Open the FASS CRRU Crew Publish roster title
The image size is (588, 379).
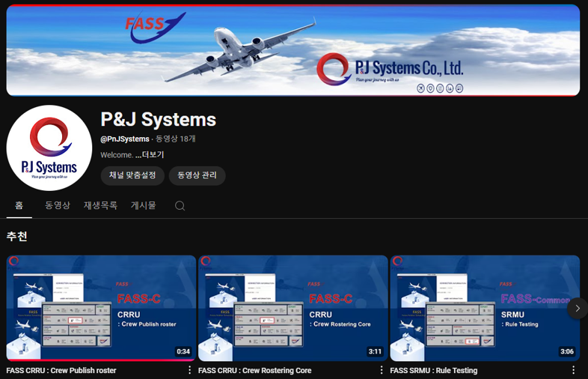61,370
